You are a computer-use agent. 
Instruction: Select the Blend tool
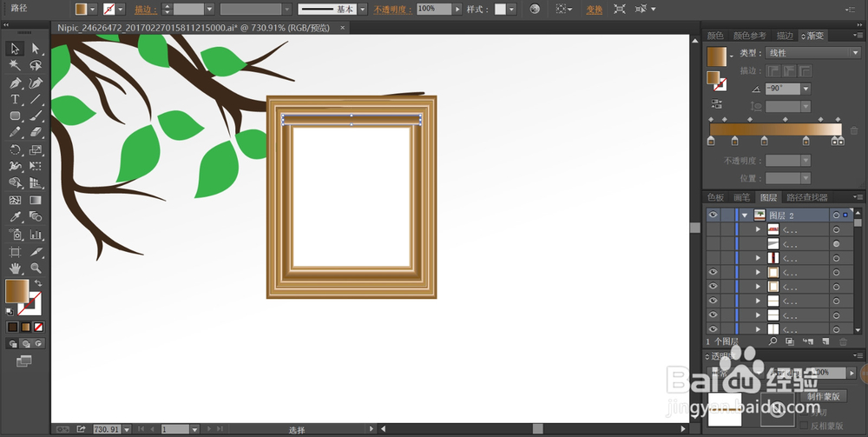(36, 217)
